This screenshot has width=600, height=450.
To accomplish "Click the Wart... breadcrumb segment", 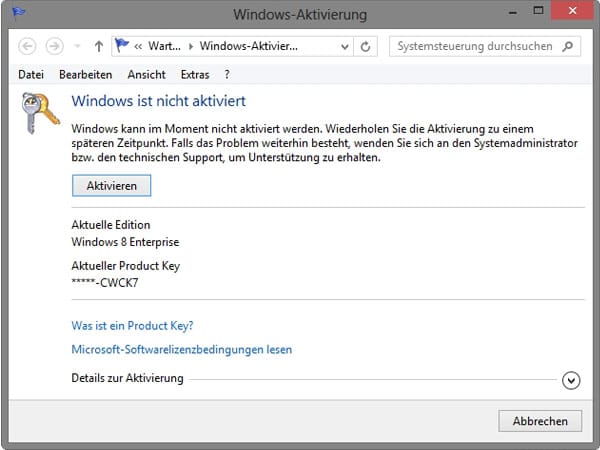I will point(165,46).
